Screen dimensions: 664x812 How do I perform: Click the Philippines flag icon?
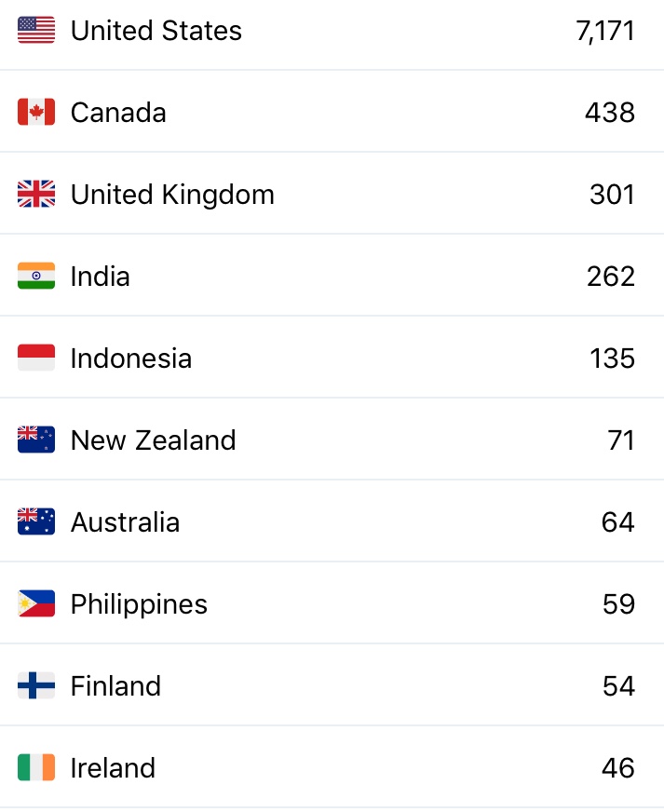(x=36, y=604)
